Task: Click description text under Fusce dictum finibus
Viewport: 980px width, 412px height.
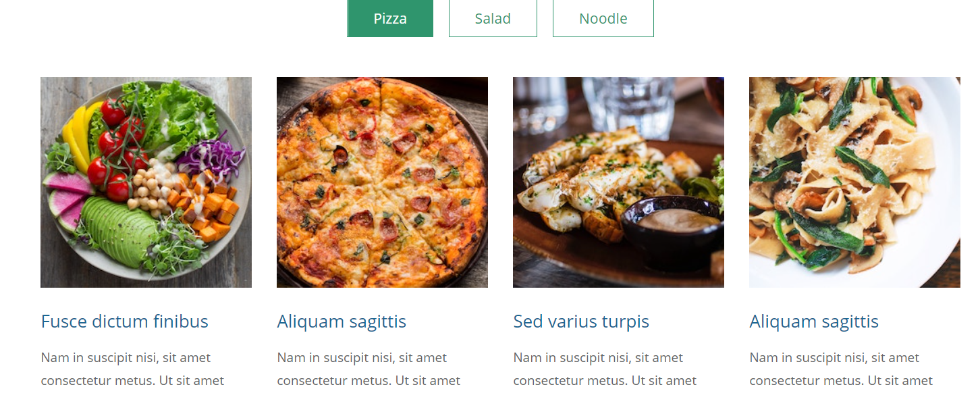Action: coord(133,369)
